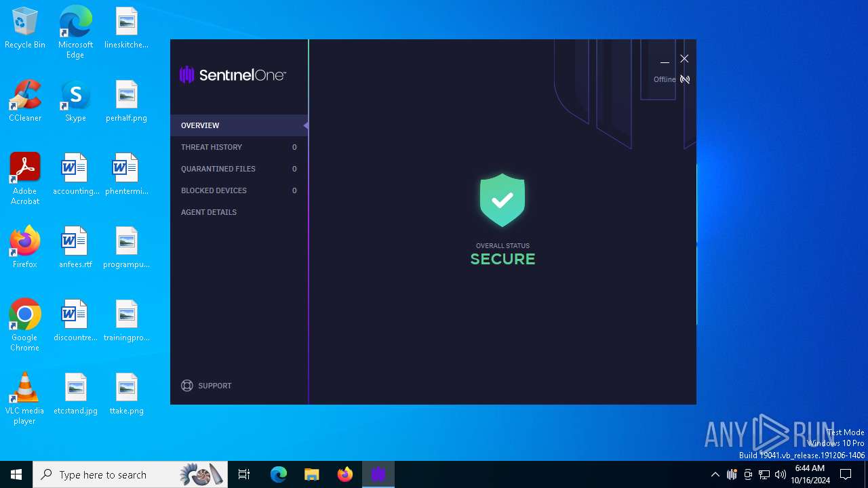The image size is (868, 488).
Task: Click the Support lifebuoy icon
Action: pos(187,386)
